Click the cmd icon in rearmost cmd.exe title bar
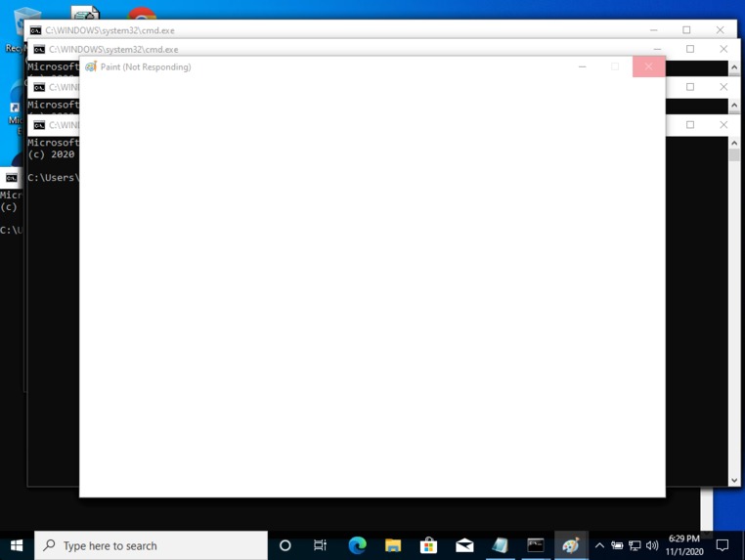Viewport: 745px width, 560px height. (35, 30)
